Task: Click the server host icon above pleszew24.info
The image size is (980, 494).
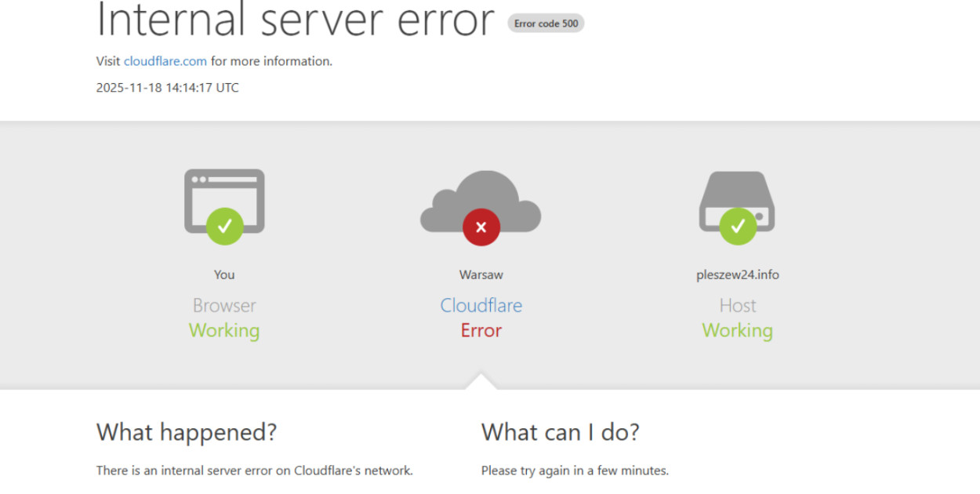Action: (x=737, y=194)
